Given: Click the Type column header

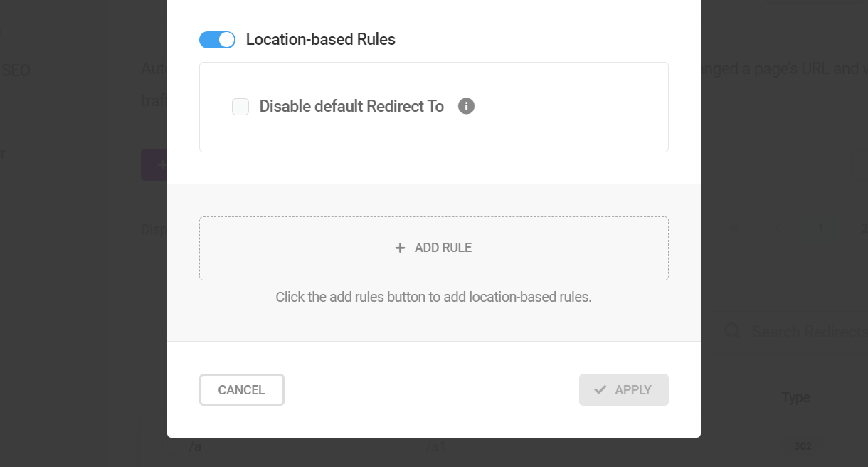Looking at the screenshot, I should coord(795,397).
